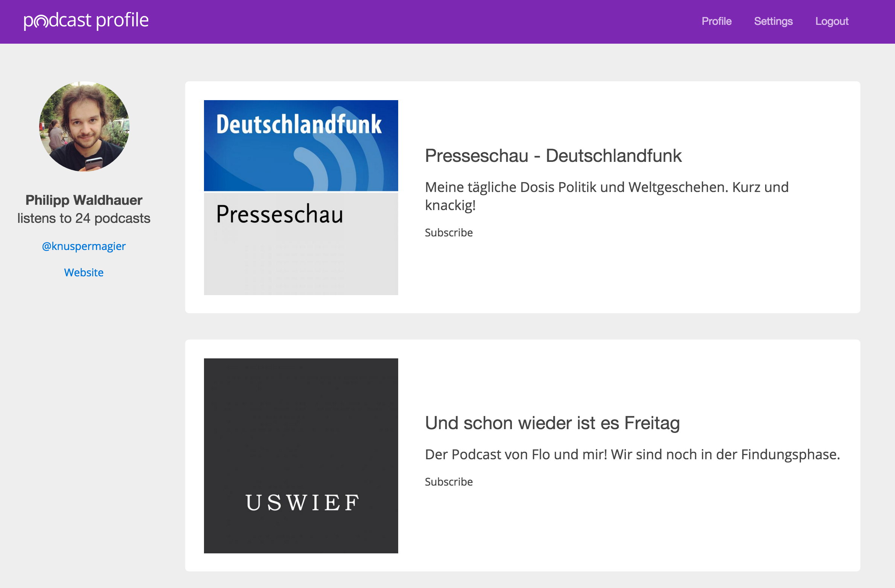
Task: Open the Website link in sidebar
Action: 84,273
